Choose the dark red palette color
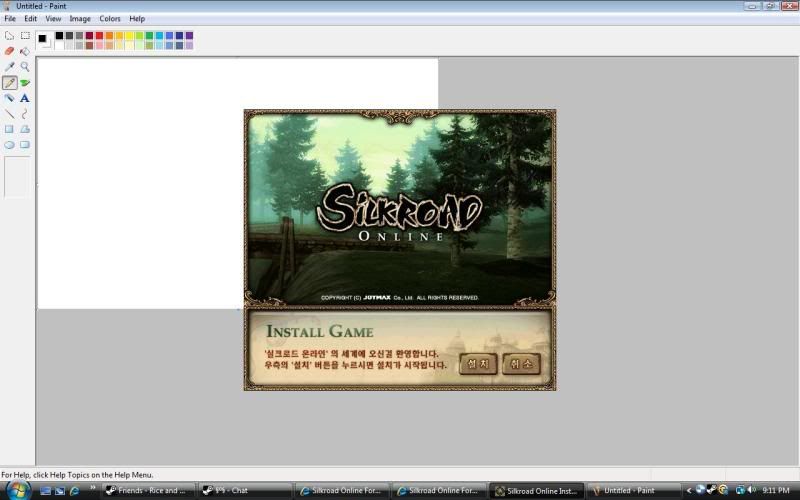 pyautogui.click(x=89, y=35)
